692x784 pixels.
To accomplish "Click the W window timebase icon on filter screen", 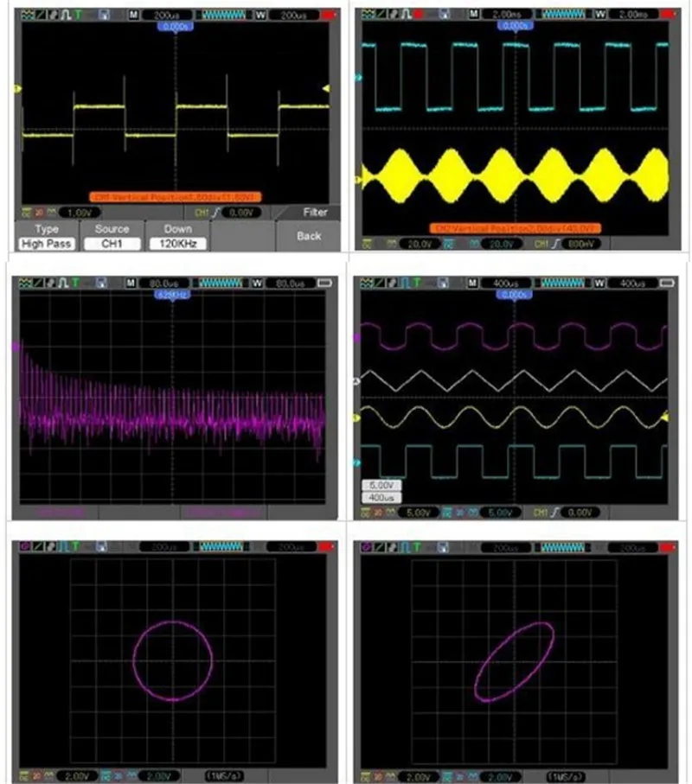I will (260, 15).
